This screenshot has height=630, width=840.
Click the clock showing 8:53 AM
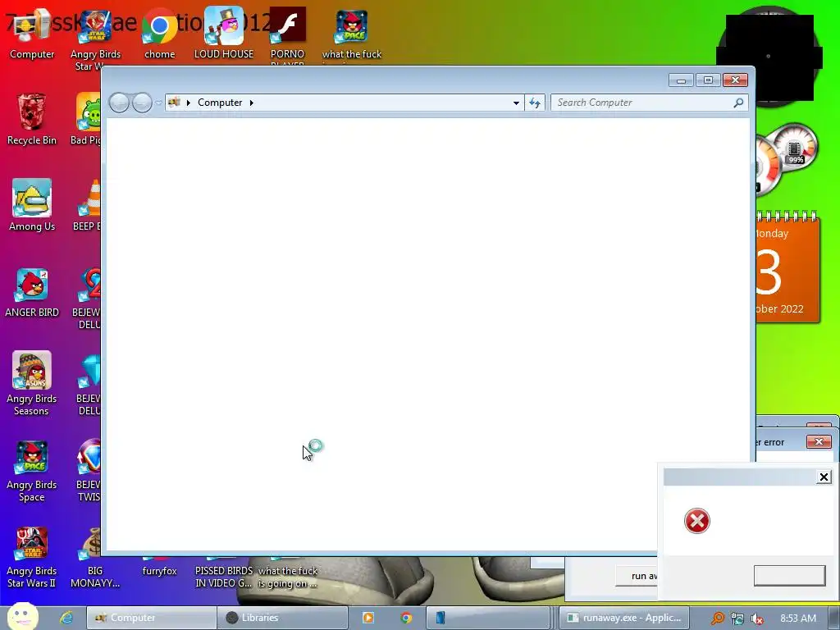point(797,619)
